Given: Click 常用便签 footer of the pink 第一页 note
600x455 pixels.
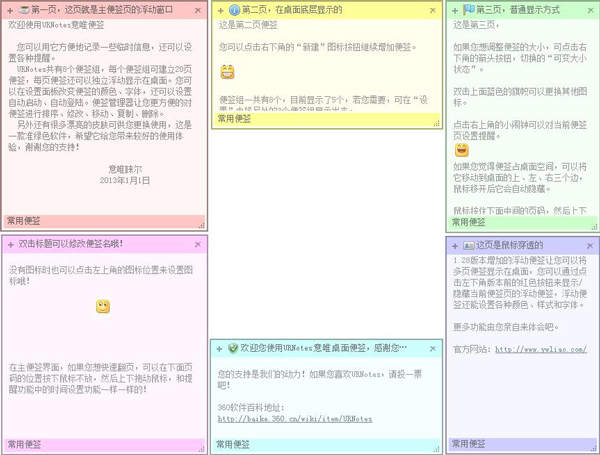Looking at the screenshot, I should (24, 221).
